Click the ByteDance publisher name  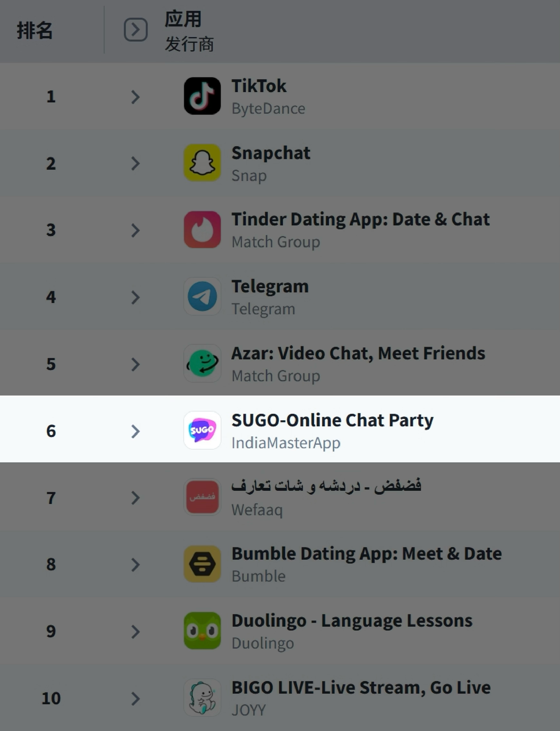(268, 109)
